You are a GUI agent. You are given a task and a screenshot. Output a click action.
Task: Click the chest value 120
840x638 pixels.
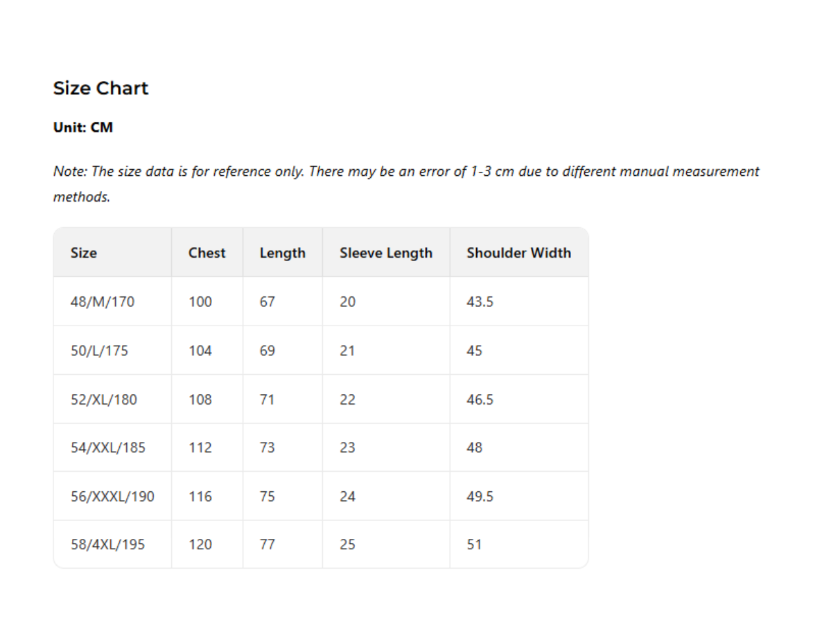click(200, 544)
